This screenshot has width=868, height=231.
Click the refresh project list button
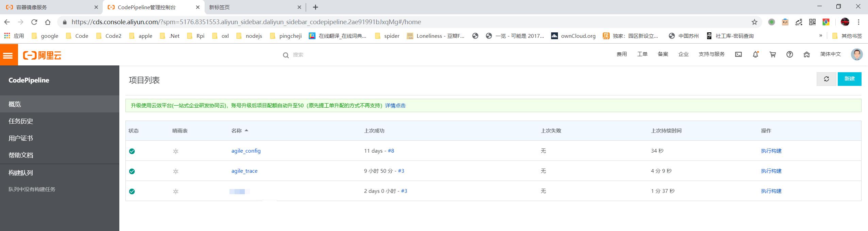[826, 79]
